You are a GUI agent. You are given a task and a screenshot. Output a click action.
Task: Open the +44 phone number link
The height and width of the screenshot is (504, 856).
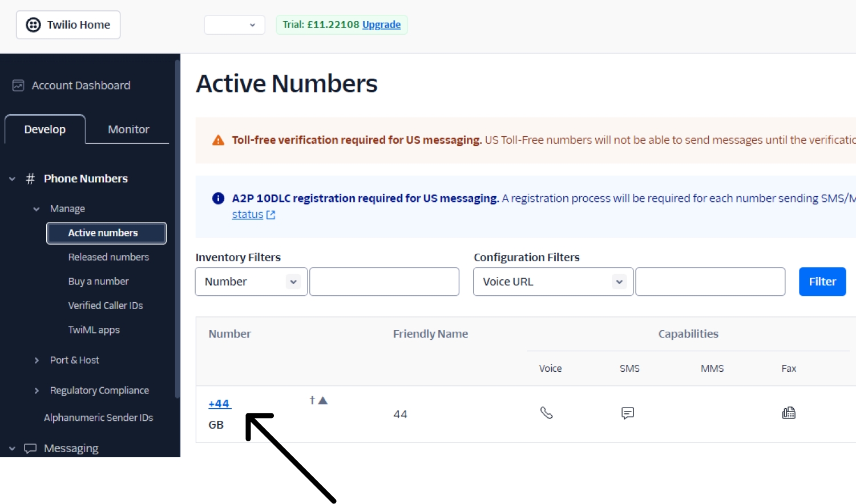click(x=219, y=404)
